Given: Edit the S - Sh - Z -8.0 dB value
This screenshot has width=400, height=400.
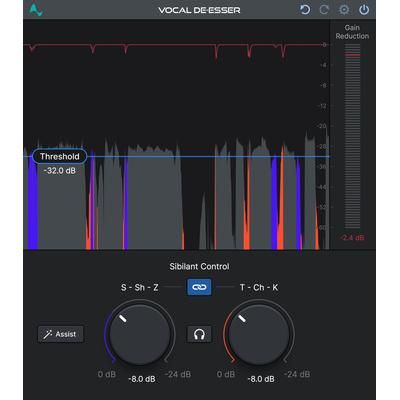Looking at the screenshot, I should [x=142, y=379].
